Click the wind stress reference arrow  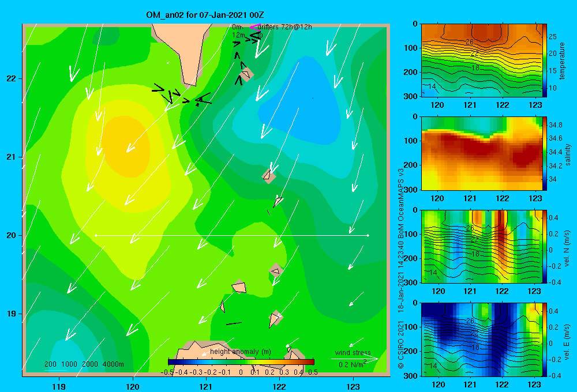pos(354,359)
